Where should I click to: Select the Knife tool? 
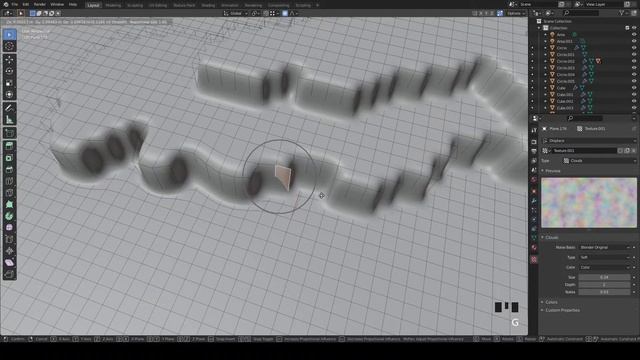pyautogui.click(x=9, y=193)
